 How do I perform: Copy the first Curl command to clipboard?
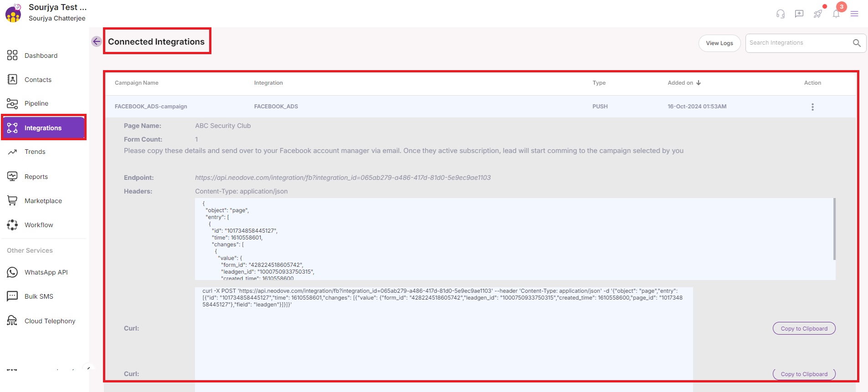point(804,329)
